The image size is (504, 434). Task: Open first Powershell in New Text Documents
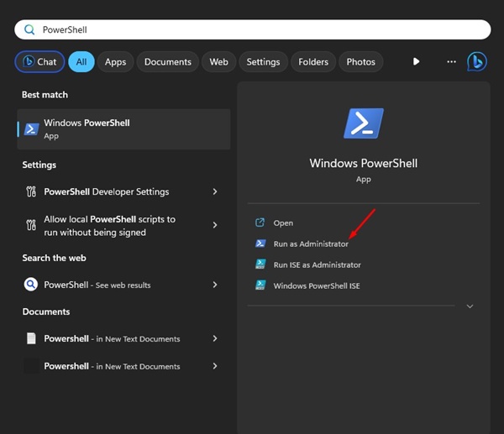(123, 338)
